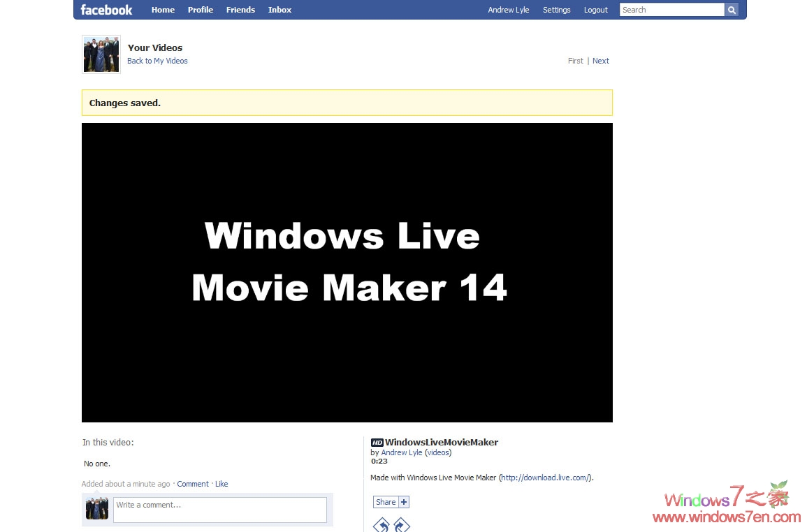Click the plus icon beside the Share button
Viewport: 807px width, 532px height.
coord(404,501)
